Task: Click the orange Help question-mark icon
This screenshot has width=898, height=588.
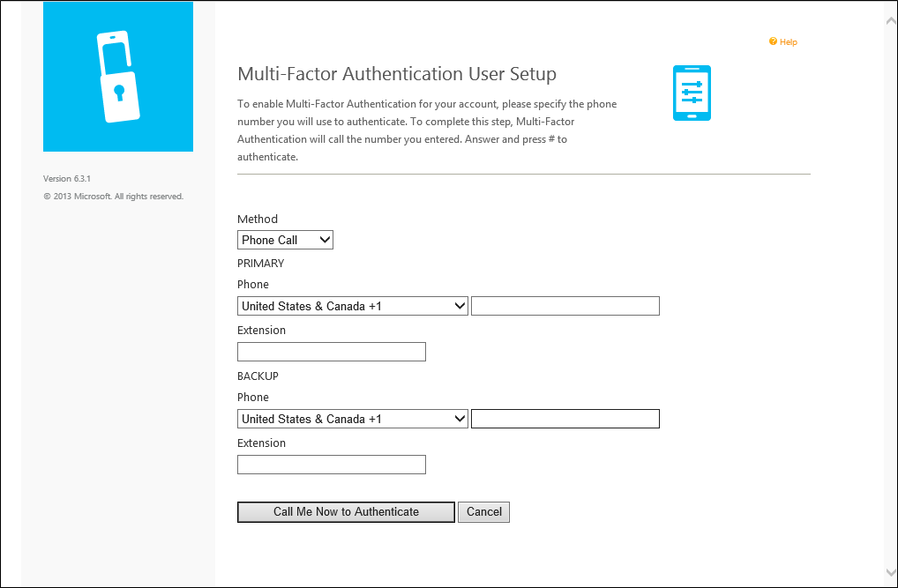Action: click(x=773, y=41)
